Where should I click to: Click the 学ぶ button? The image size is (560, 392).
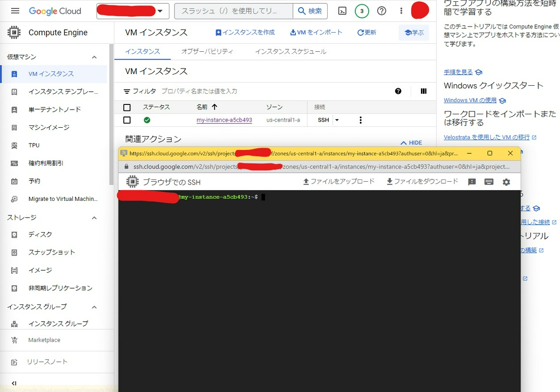[414, 33]
